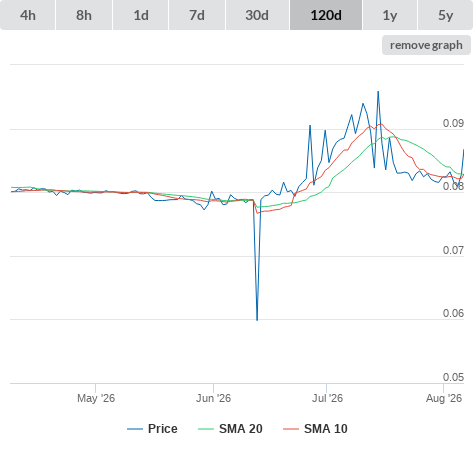This screenshot has width=474, height=455.
Task: Select the 4h time range tab
Action: tap(28, 15)
